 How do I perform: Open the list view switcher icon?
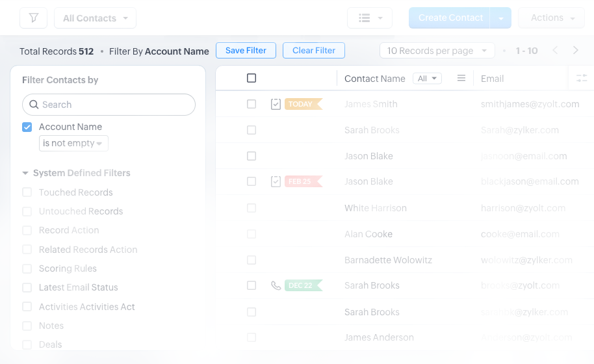click(369, 18)
